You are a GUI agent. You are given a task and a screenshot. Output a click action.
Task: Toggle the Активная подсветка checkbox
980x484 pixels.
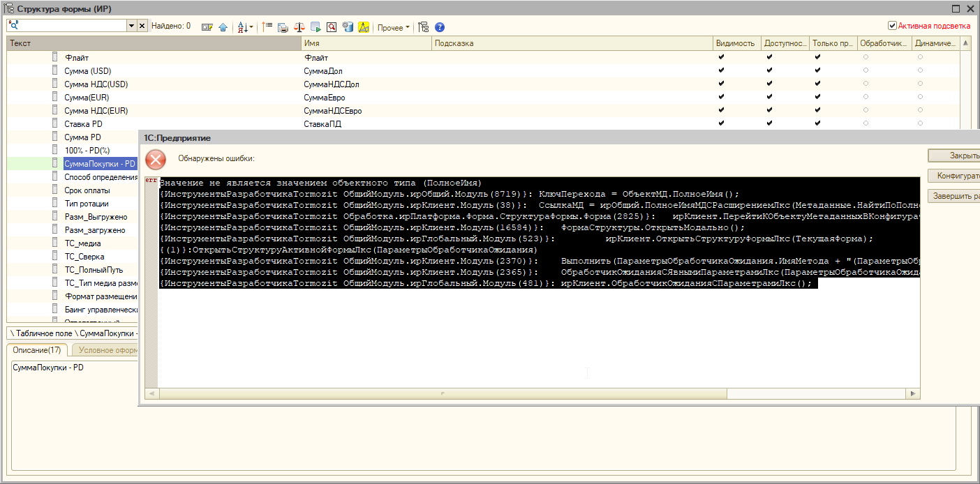tap(892, 26)
